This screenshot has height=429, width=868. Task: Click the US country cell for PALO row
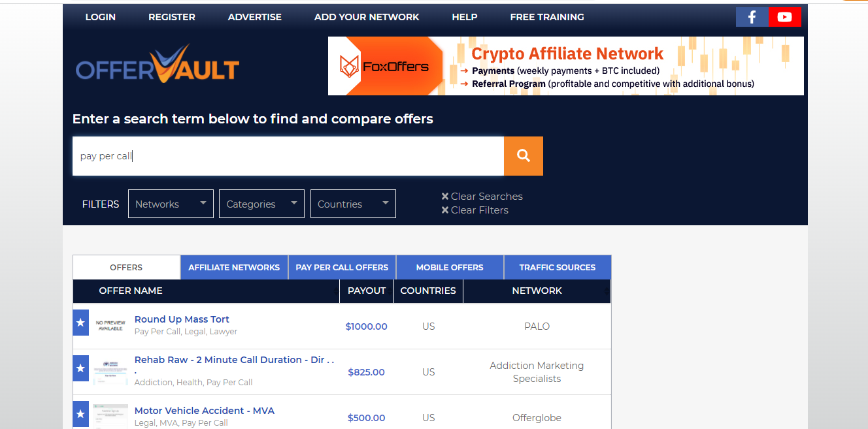429,326
